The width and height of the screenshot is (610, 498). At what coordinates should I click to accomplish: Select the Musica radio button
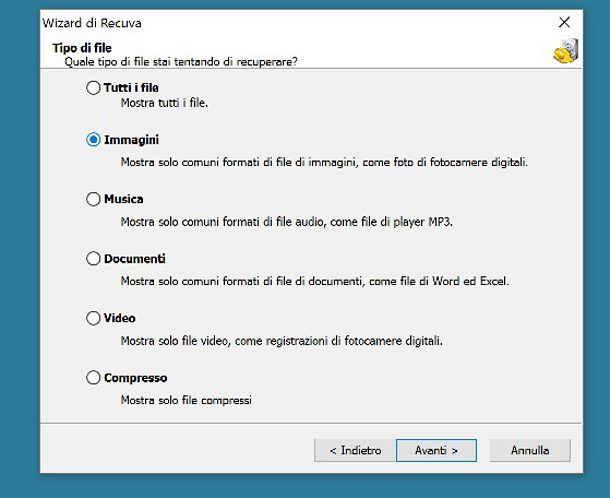coord(93,199)
